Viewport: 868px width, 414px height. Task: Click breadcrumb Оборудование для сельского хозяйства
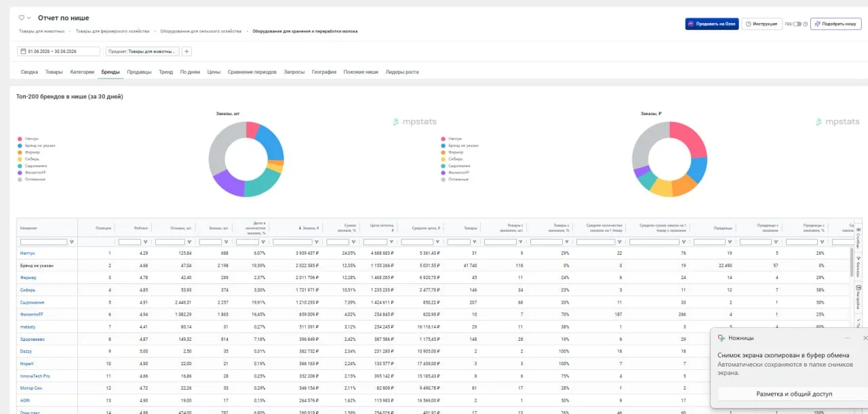(201, 31)
